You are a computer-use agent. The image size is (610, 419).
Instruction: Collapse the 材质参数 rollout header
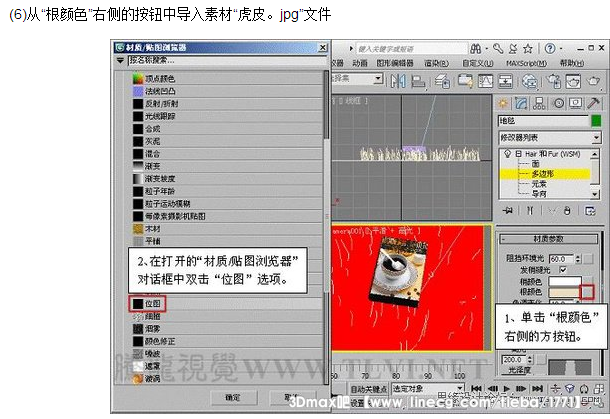click(x=549, y=239)
